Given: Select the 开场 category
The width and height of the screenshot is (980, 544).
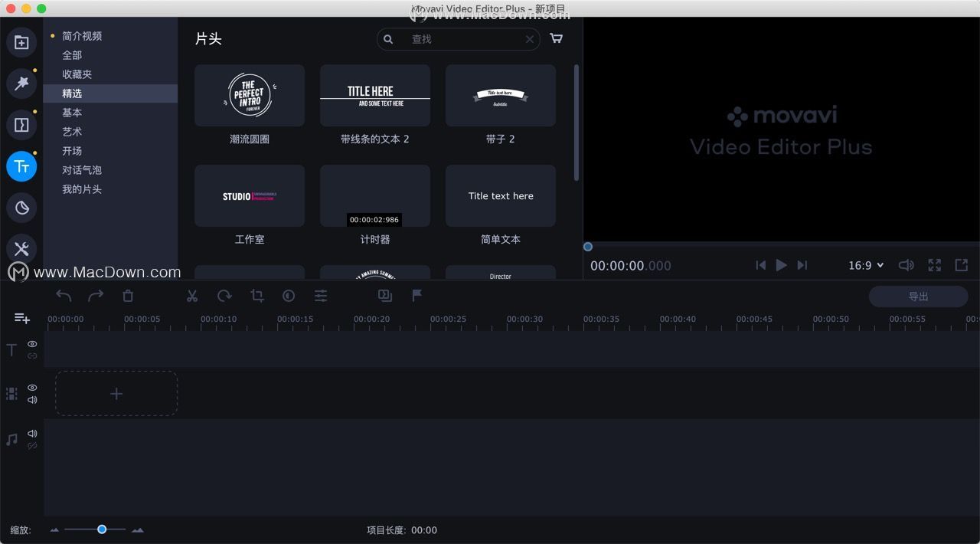Looking at the screenshot, I should [72, 151].
